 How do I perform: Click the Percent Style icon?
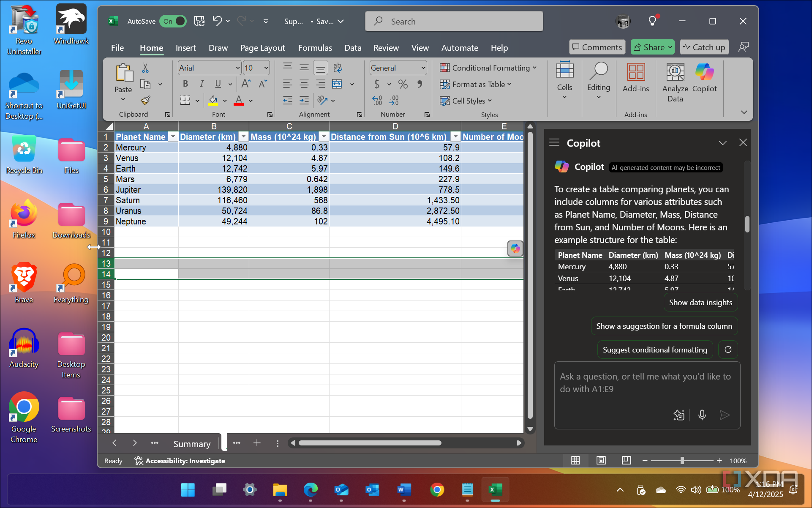403,84
